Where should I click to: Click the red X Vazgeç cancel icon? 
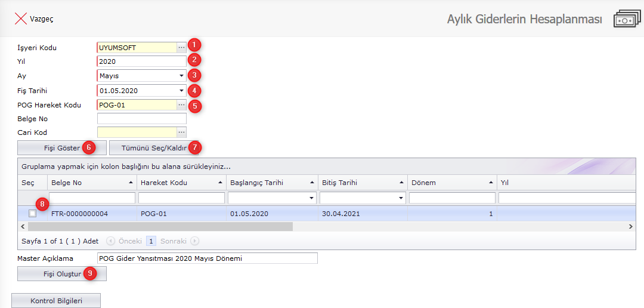21,19
